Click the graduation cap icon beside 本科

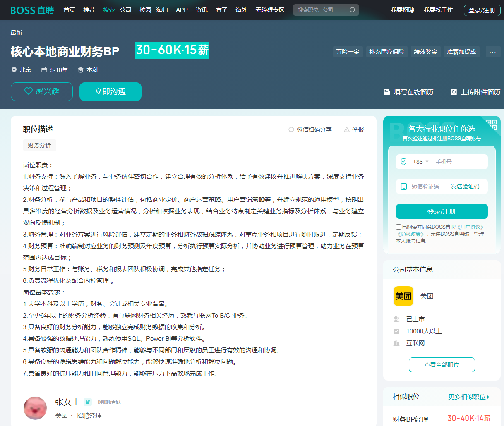coord(81,70)
